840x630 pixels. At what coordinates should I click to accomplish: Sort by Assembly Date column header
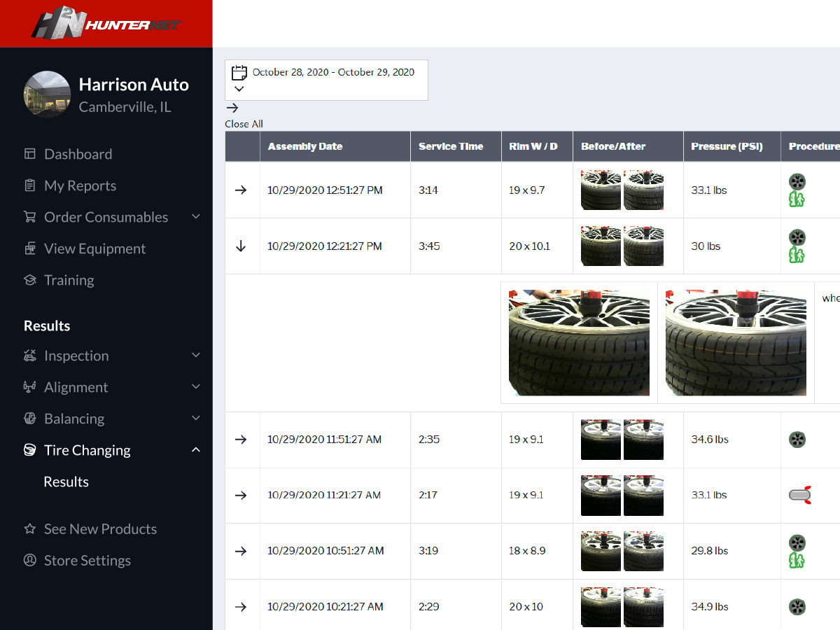point(305,146)
